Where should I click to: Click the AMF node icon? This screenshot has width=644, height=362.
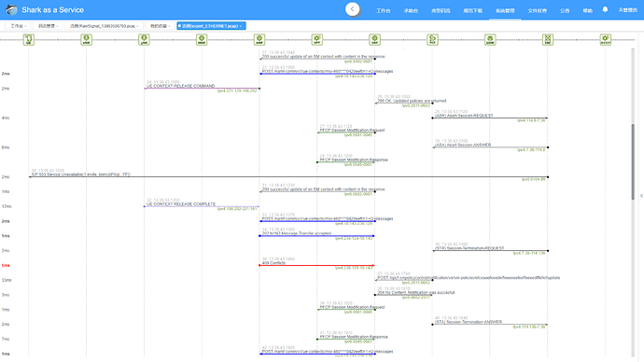tap(259, 39)
